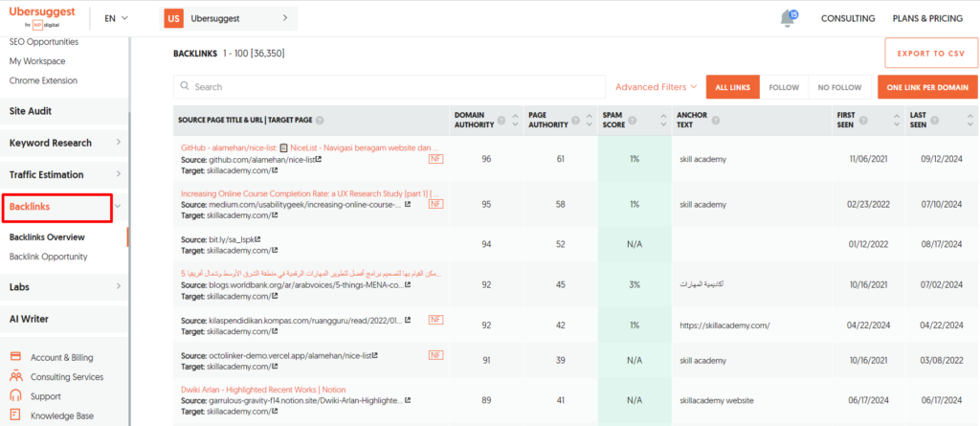
Task: Open the Ubersuggest project selector
Action: pos(229,19)
